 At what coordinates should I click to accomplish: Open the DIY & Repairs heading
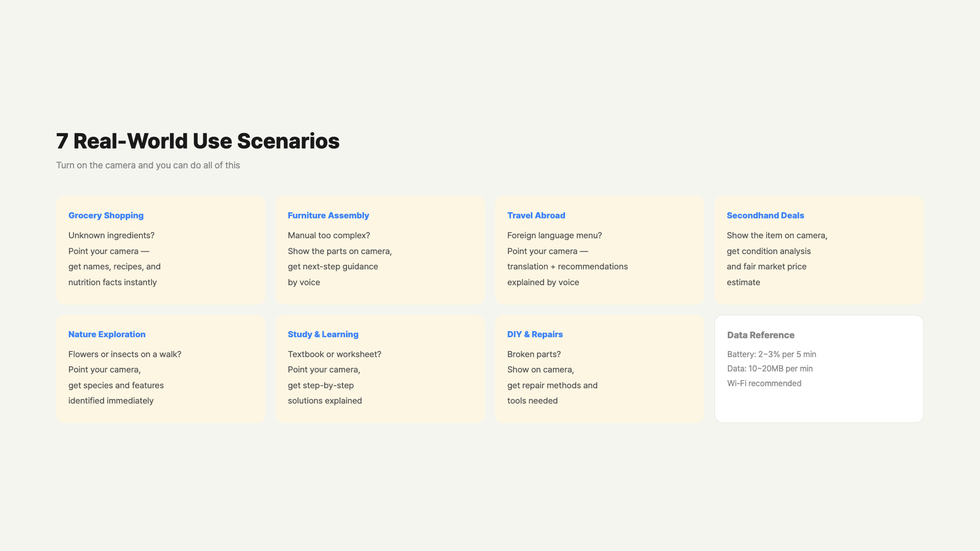(535, 334)
